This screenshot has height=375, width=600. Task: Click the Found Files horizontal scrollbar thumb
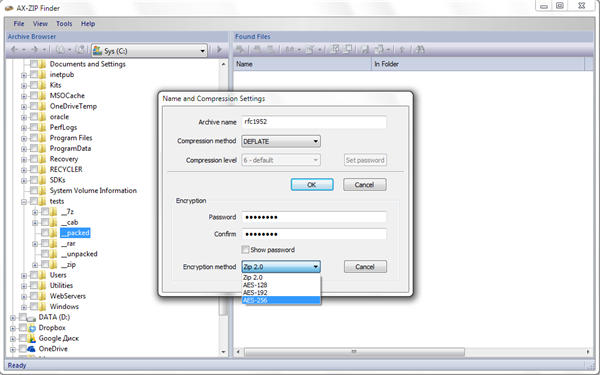point(354,352)
